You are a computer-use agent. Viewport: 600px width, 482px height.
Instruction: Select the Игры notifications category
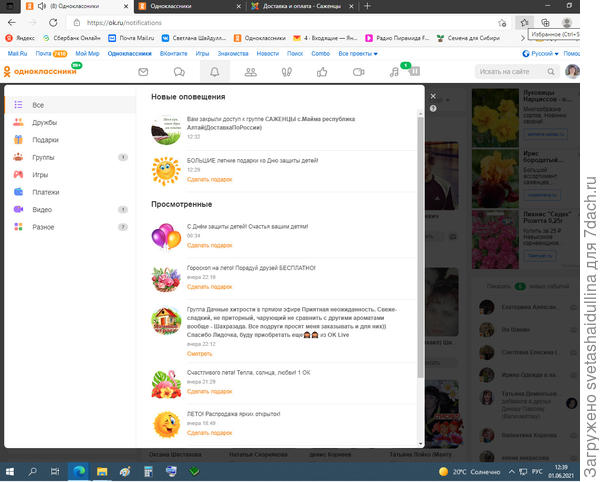(x=70, y=174)
